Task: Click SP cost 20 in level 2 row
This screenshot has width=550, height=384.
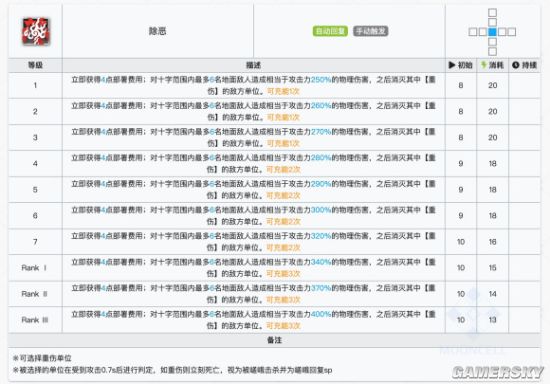Action: coord(492,112)
